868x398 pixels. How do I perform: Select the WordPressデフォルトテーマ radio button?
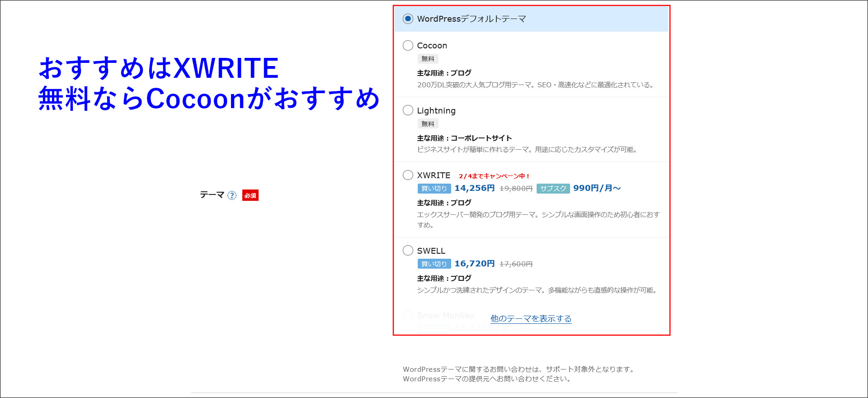click(408, 19)
